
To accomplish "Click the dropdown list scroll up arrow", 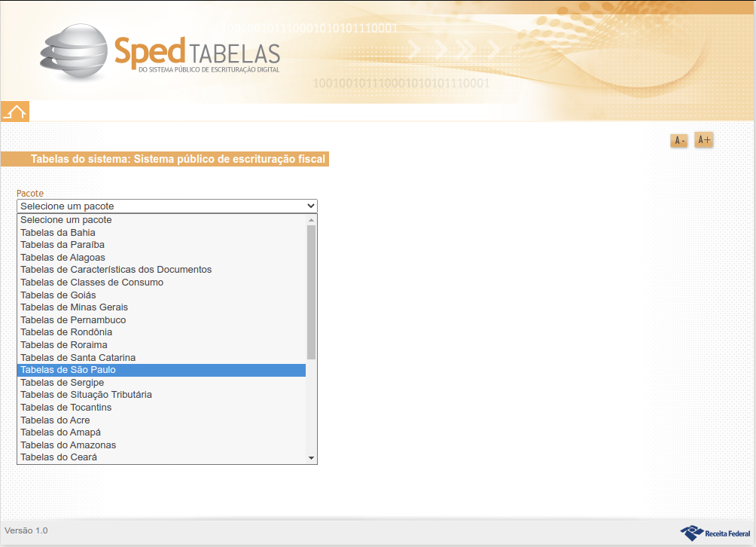I will [x=312, y=220].
